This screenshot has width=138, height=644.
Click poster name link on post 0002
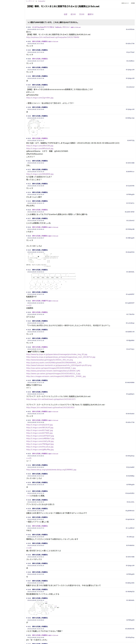45,42
